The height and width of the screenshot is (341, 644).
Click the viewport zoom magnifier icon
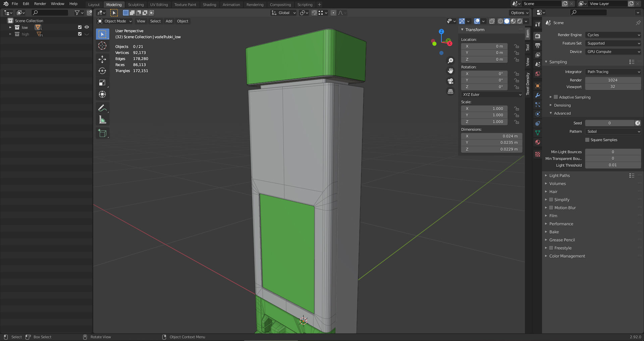[x=450, y=61]
